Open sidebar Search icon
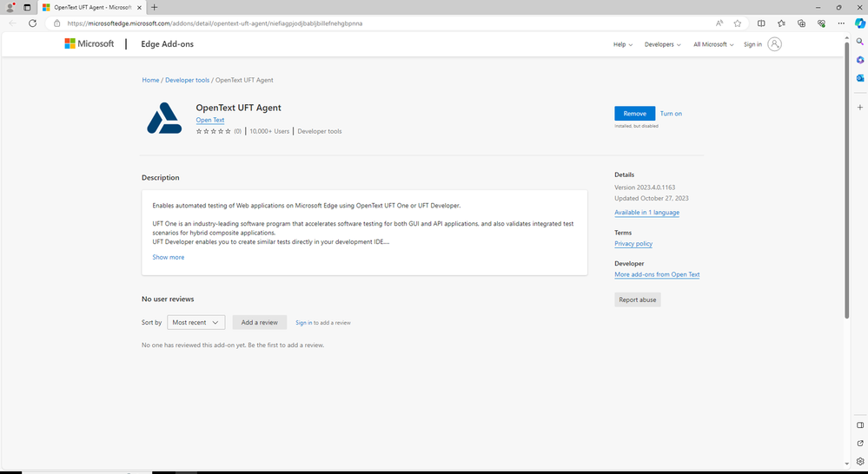 pos(859,42)
